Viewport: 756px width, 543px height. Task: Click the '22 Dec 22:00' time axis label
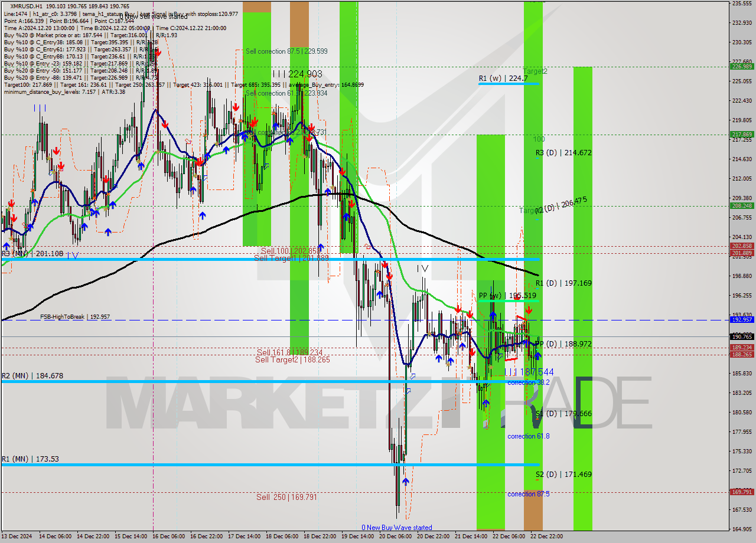click(546, 537)
